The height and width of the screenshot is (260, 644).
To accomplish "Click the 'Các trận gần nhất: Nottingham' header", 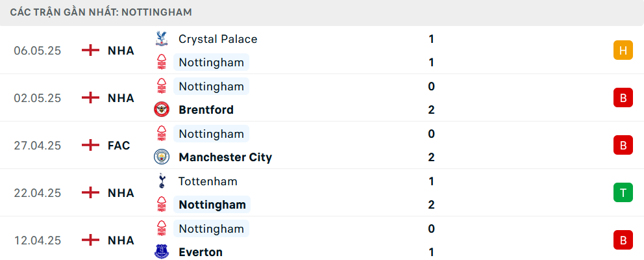I will (101, 12).
